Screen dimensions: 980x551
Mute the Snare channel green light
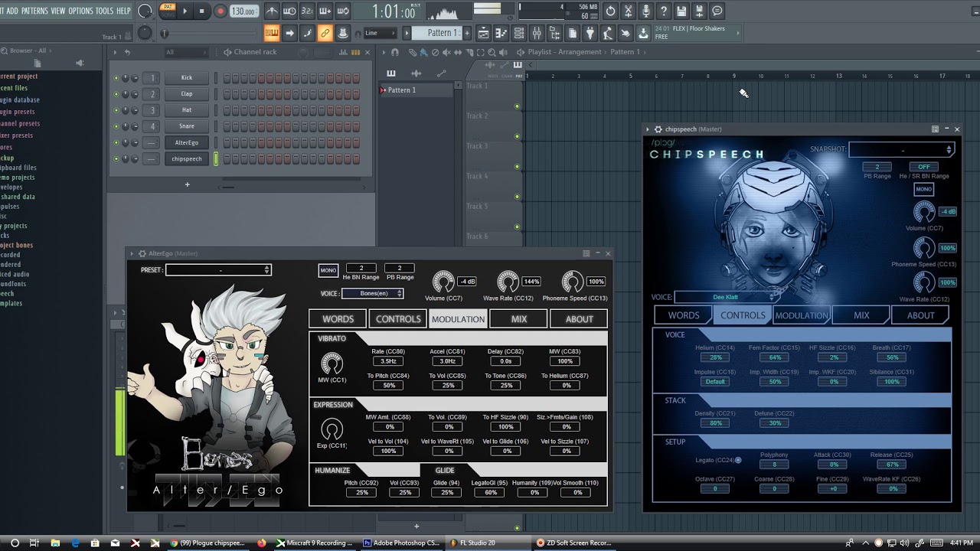116,126
